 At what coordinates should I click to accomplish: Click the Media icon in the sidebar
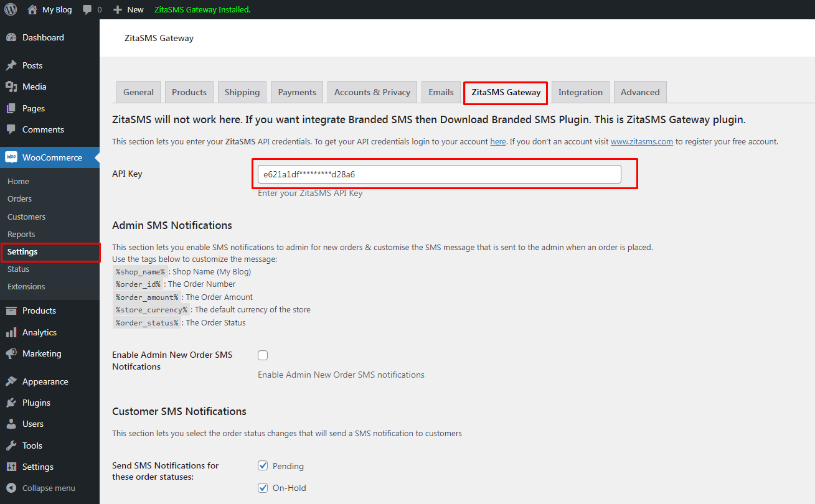(x=11, y=86)
